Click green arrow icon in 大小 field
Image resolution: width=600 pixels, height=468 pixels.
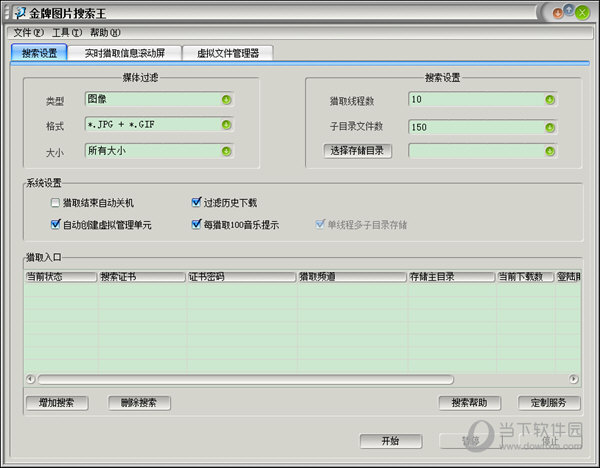pyautogui.click(x=226, y=151)
